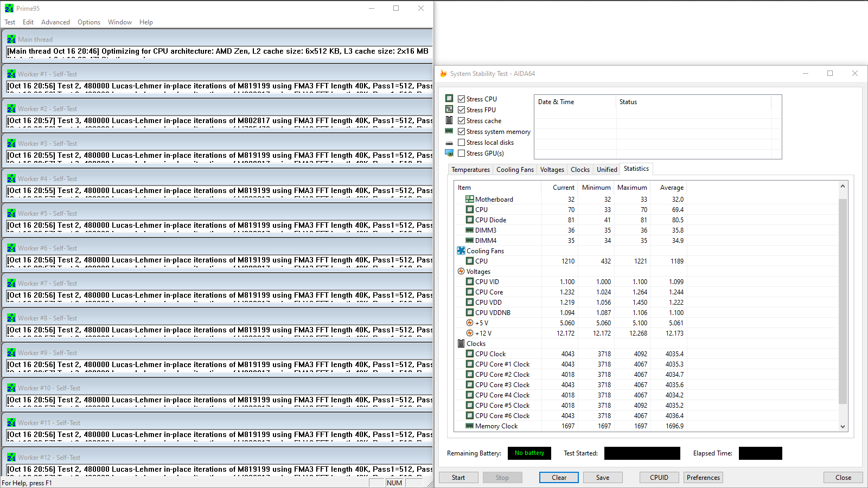Click the statistics list scroll down arrow

(x=843, y=427)
